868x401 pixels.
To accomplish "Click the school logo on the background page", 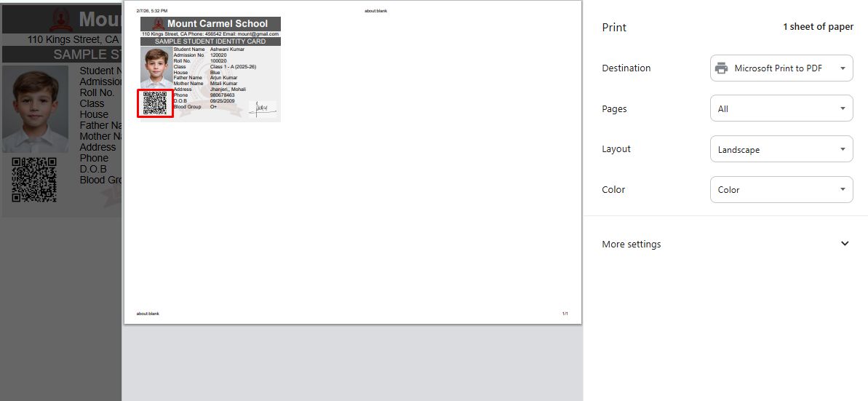I will [60, 20].
